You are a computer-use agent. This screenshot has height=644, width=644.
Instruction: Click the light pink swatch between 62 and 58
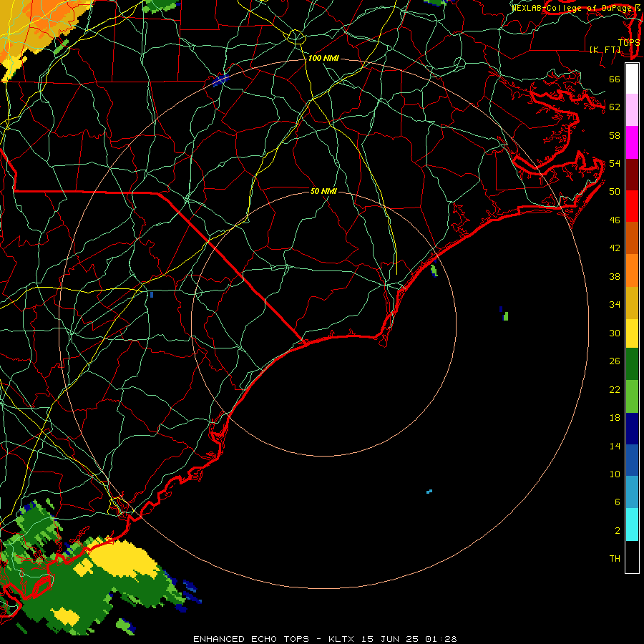click(632, 110)
